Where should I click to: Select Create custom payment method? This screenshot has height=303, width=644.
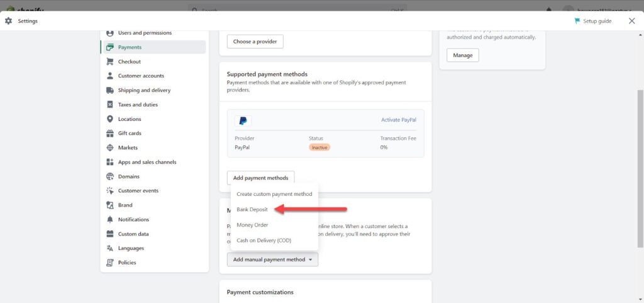point(274,194)
